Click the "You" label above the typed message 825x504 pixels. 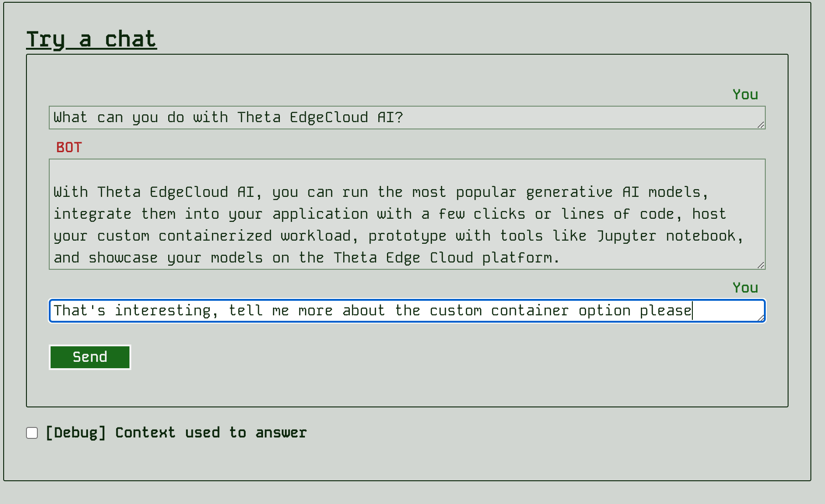745,288
